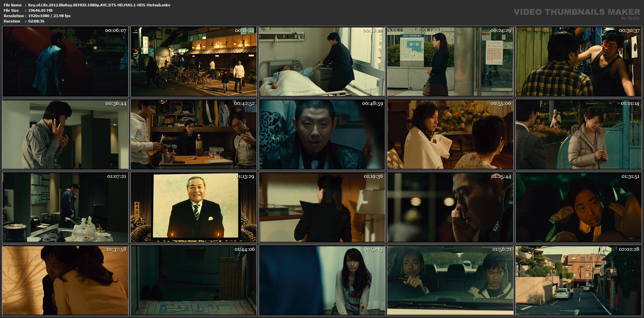Click the Resolution label
644x318 pixels.
14,16
